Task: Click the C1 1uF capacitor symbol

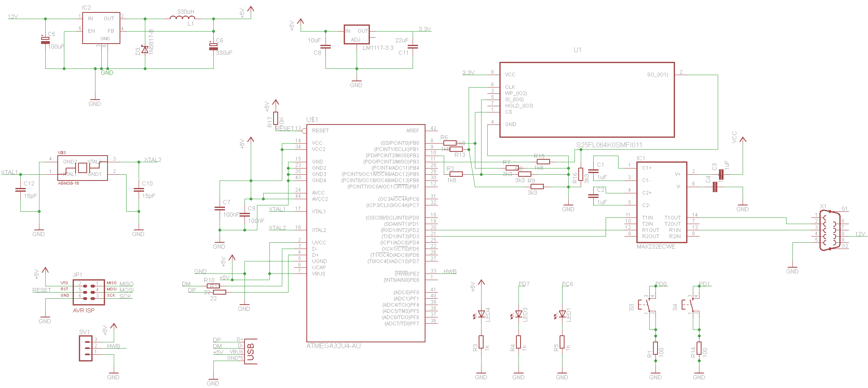Action: pyautogui.click(x=594, y=171)
